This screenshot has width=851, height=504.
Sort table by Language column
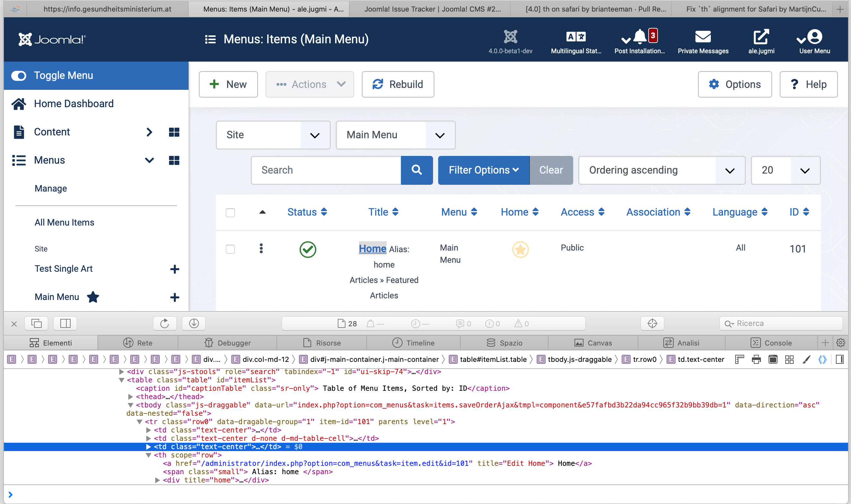(x=740, y=212)
